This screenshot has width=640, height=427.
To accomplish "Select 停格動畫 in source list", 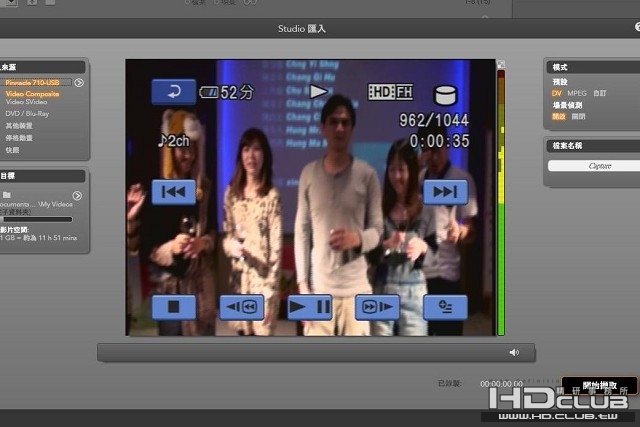I will [19, 138].
